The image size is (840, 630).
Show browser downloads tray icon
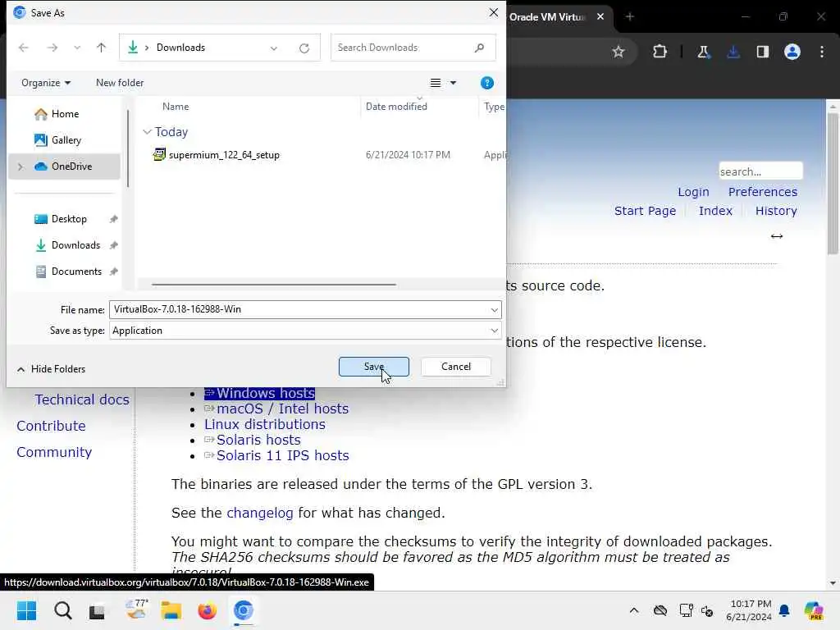(x=733, y=52)
